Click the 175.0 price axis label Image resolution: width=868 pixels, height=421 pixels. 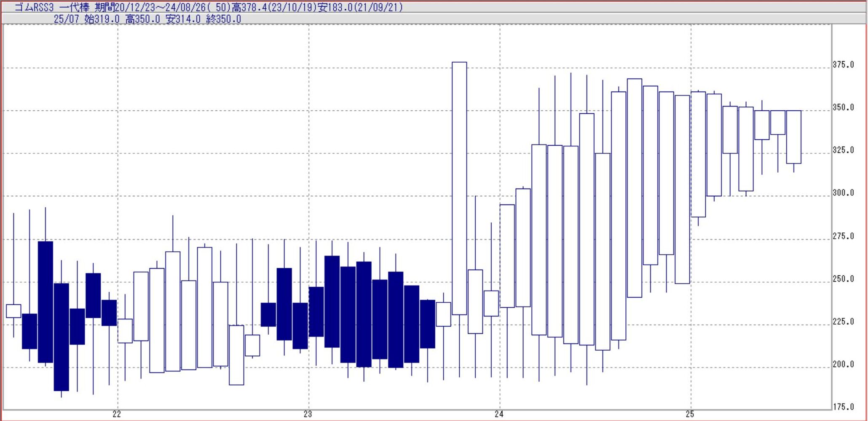coord(843,407)
